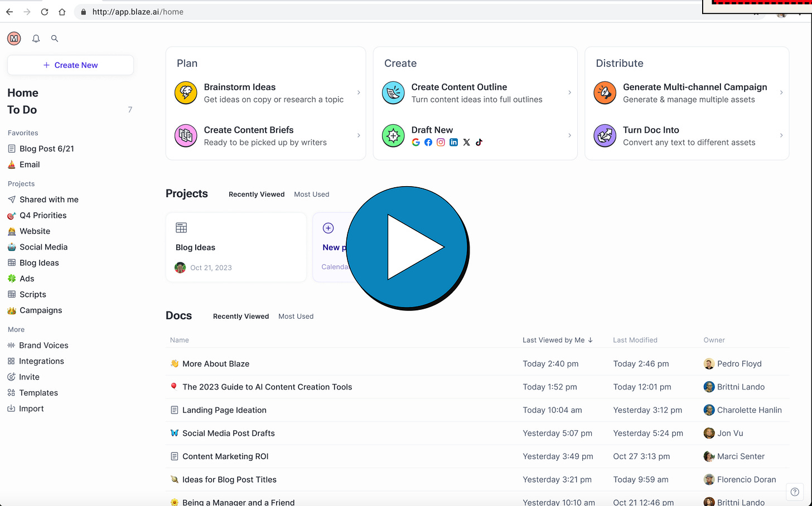
Task: Click the table icon on Blog Ideas card
Action: (181, 227)
